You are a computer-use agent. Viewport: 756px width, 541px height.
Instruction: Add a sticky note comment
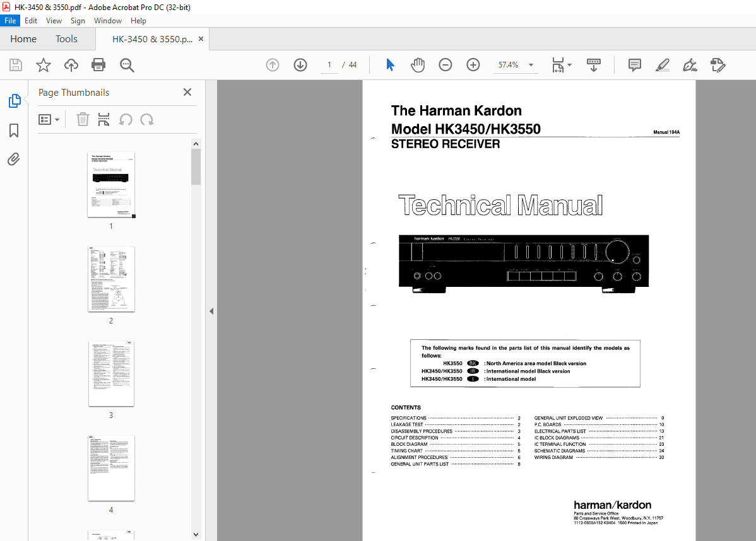(x=634, y=65)
